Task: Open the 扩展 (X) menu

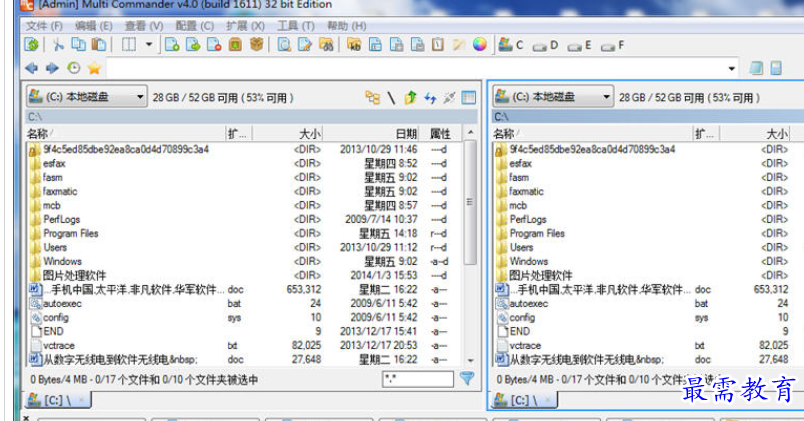Action: 245,26
